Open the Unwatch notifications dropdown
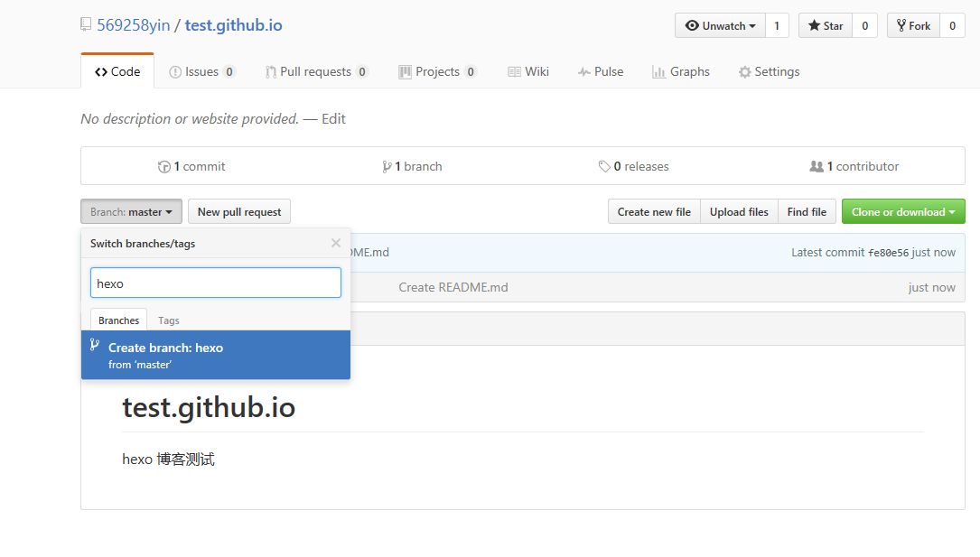980x557 pixels. (x=720, y=26)
